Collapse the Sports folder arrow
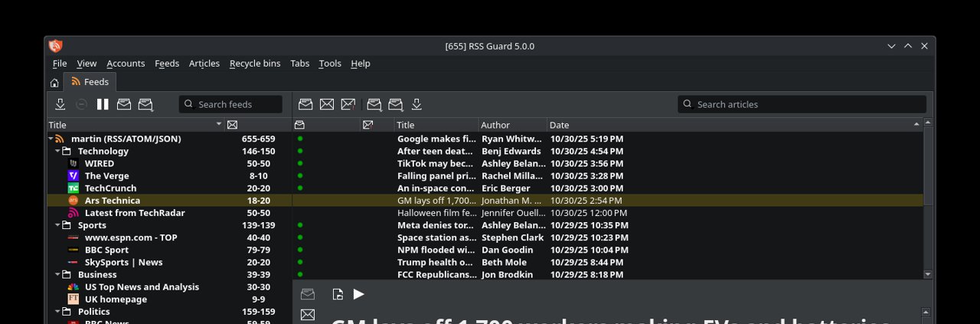Screen dimensions: 980x324 pos(57,225)
